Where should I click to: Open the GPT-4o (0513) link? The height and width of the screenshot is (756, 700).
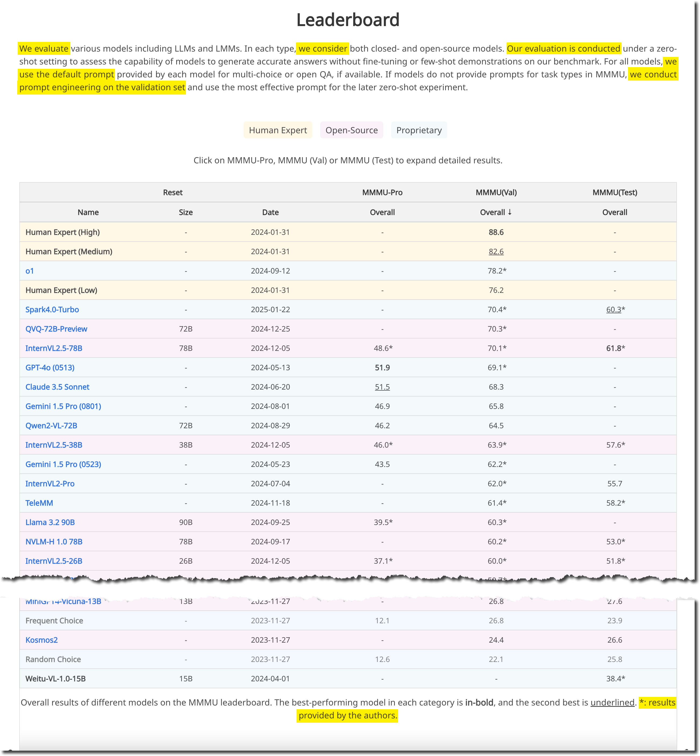tap(50, 368)
